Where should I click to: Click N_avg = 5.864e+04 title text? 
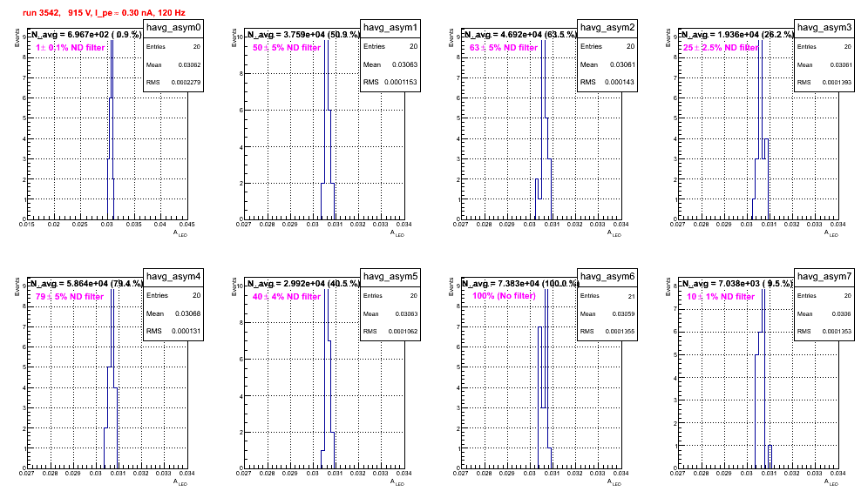coord(85,283)
